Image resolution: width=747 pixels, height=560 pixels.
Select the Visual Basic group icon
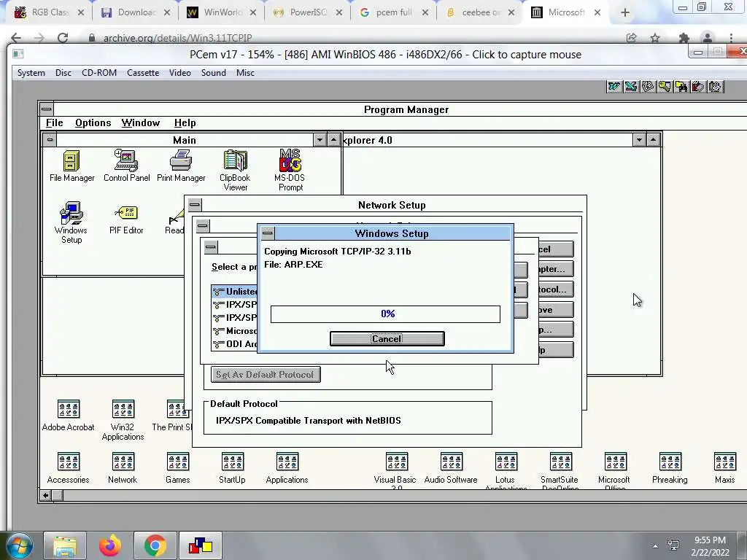click(396, 472)
